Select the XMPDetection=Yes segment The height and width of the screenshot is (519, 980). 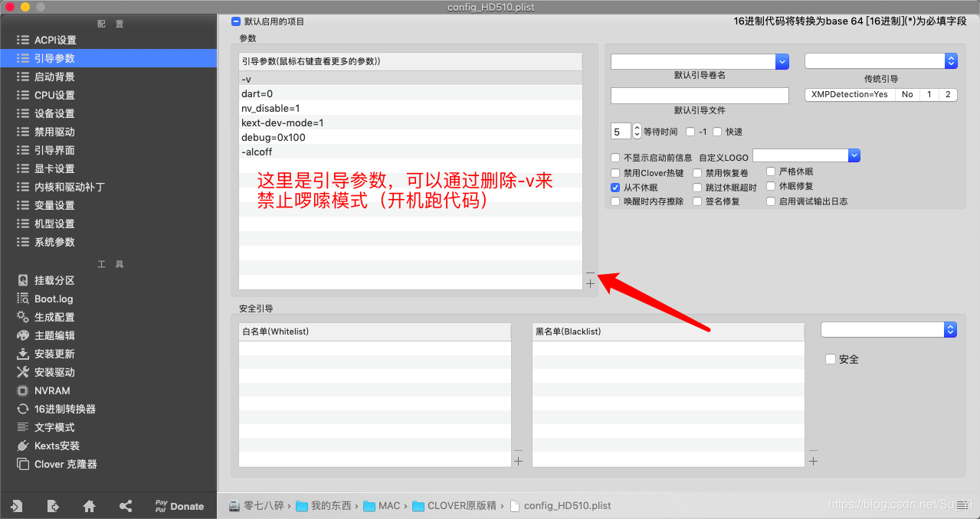click(x=850, y=94)
